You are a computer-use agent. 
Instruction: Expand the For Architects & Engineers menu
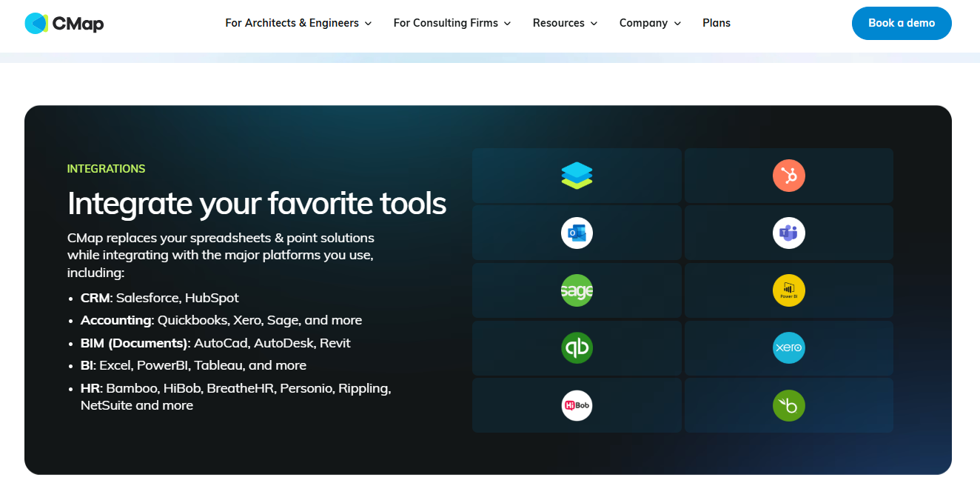(x=298, y=23)
